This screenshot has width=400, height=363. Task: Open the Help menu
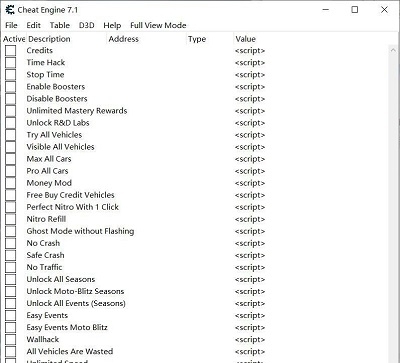point(112,25)
